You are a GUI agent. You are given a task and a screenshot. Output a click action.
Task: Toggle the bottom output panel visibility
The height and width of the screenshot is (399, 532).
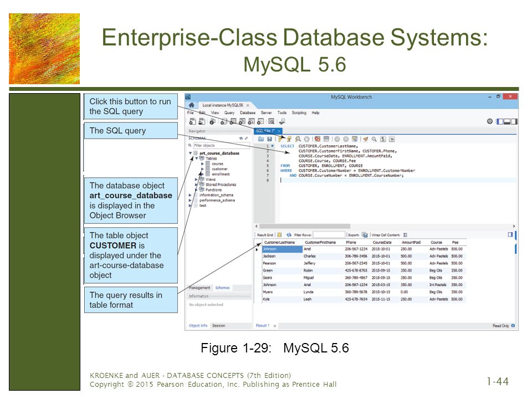coord(507,121)
